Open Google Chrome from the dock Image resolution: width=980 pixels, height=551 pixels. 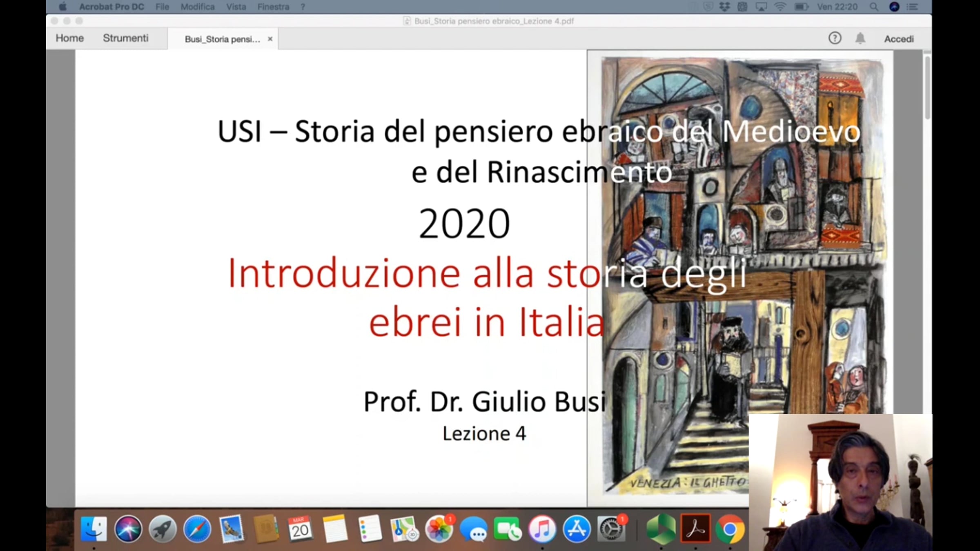730,529
